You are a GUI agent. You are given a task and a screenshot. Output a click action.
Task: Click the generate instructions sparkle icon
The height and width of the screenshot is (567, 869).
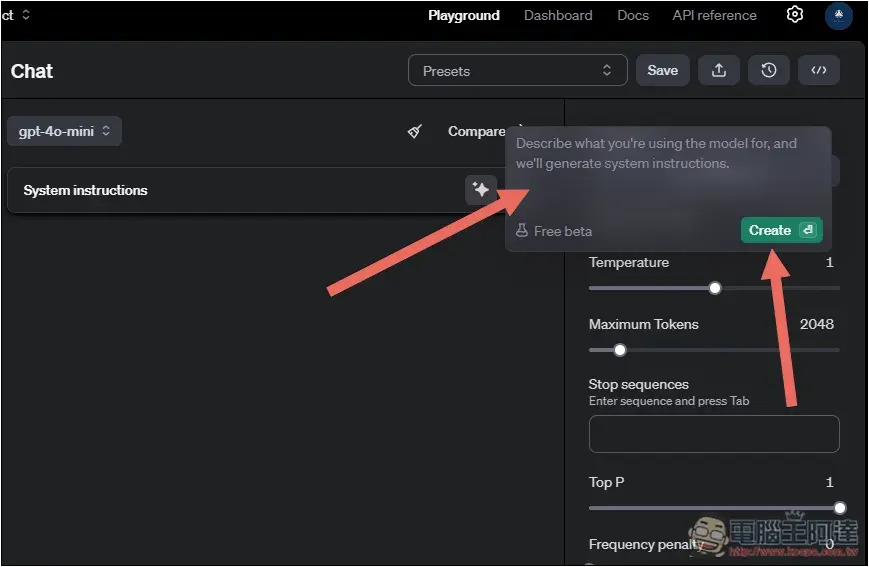pos(480,190)
